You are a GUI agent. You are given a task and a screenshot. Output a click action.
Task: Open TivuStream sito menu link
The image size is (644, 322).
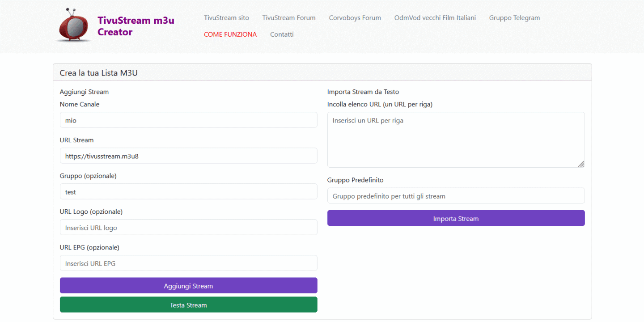click(226, 18)
